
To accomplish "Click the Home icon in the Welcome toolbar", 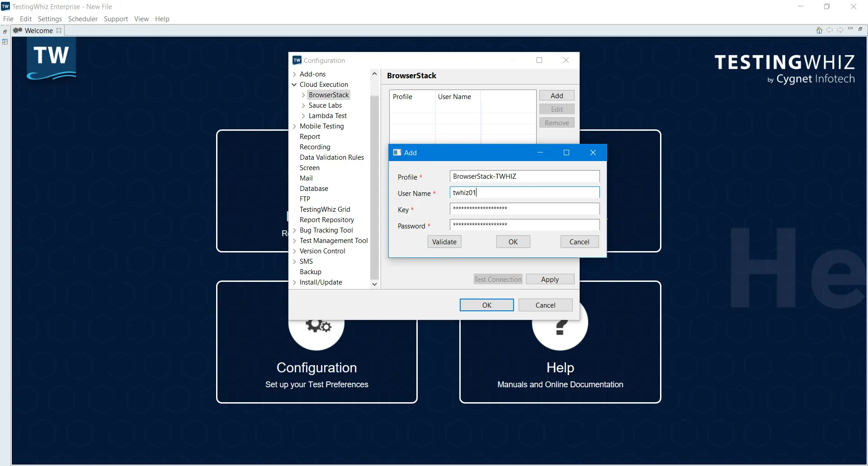I will click(819, 30).
